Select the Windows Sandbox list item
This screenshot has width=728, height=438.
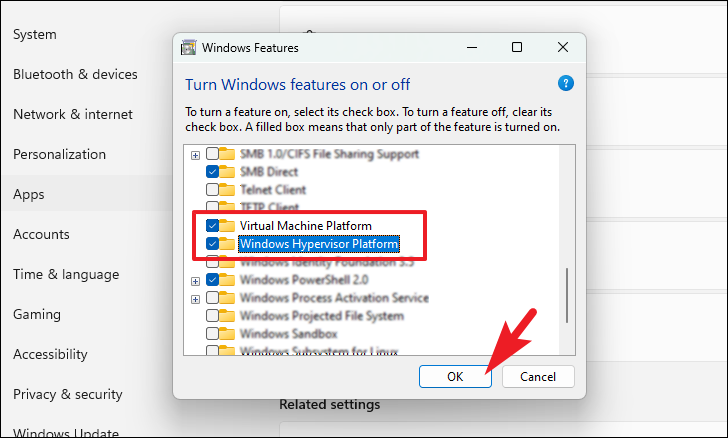(x=288, y=334)
